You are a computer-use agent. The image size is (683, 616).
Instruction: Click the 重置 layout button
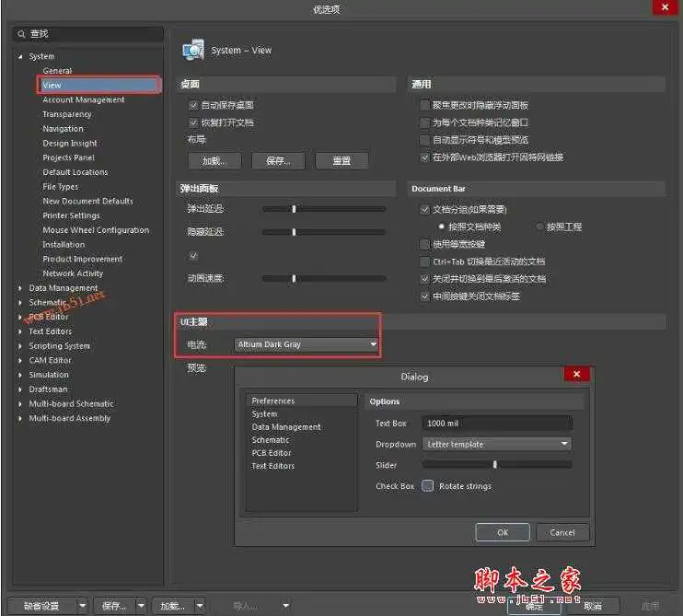(341, 160)
